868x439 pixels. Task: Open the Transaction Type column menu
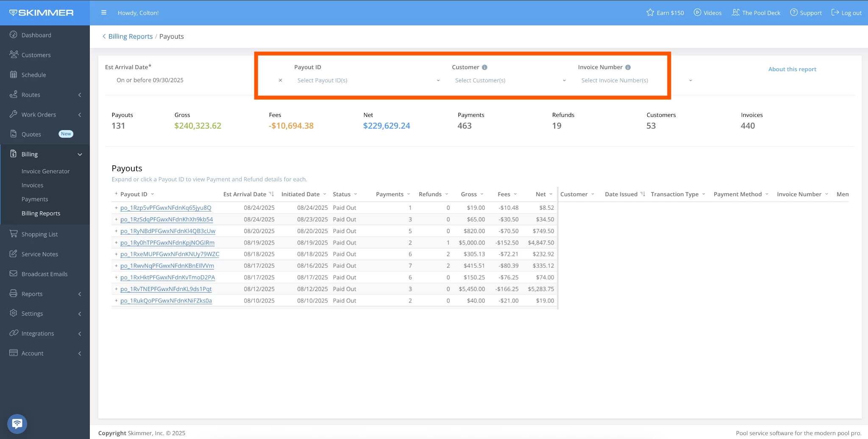[704, 194]
